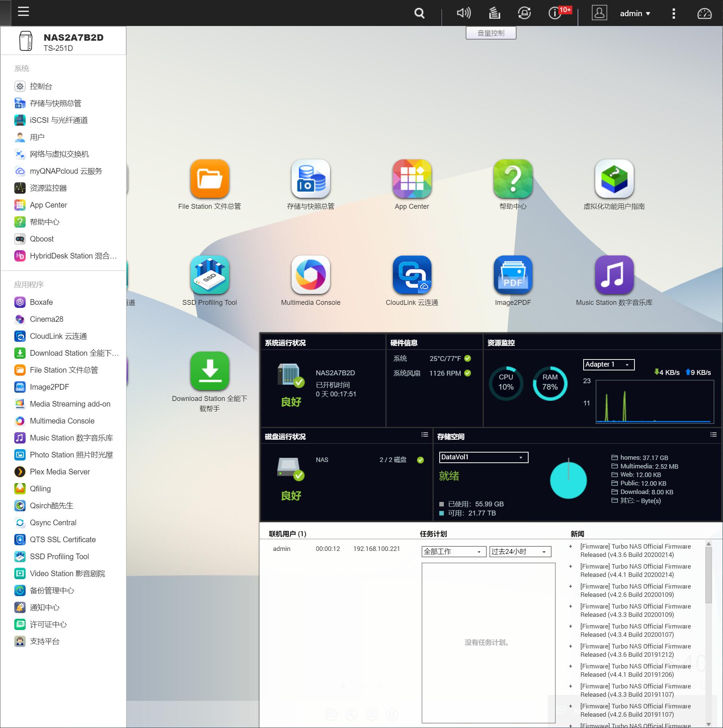Toggle the storage space list view icon
Image resolution: width=723 pixels, height=728 pixels.
(713, 434)
